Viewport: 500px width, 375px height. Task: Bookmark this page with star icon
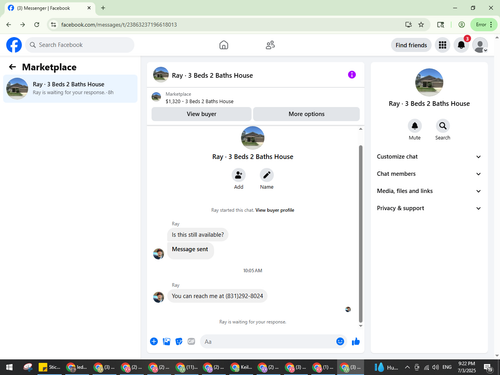pyautogui.click(x=421, y=24)
